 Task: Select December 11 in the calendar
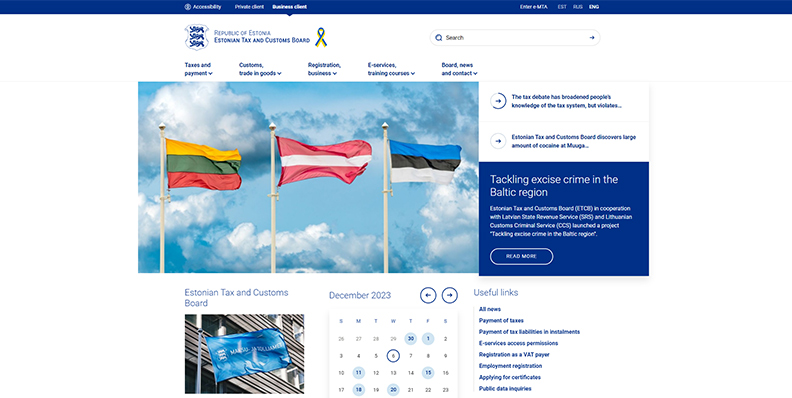359,373
